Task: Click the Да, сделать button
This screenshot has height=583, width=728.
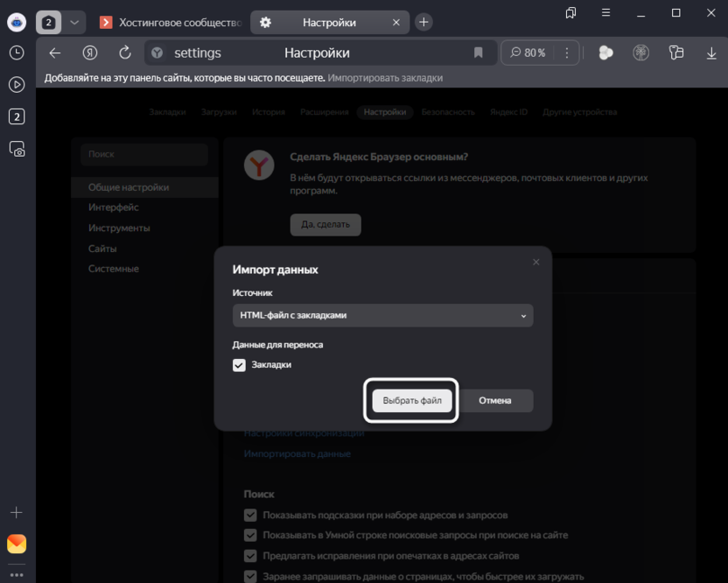Action: [x=325, y=224]
